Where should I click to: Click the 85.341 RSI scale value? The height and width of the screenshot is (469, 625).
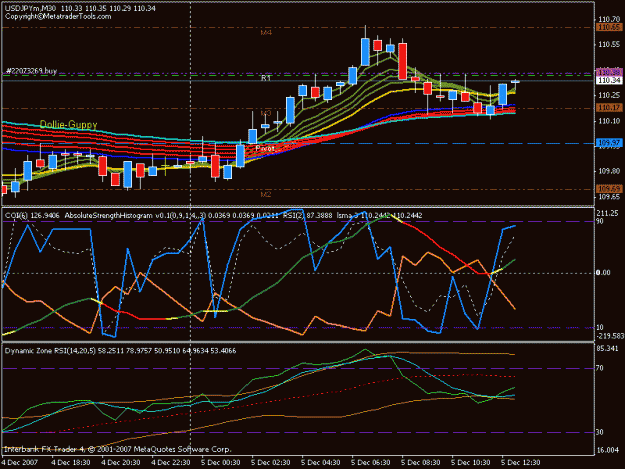(607, 349)
